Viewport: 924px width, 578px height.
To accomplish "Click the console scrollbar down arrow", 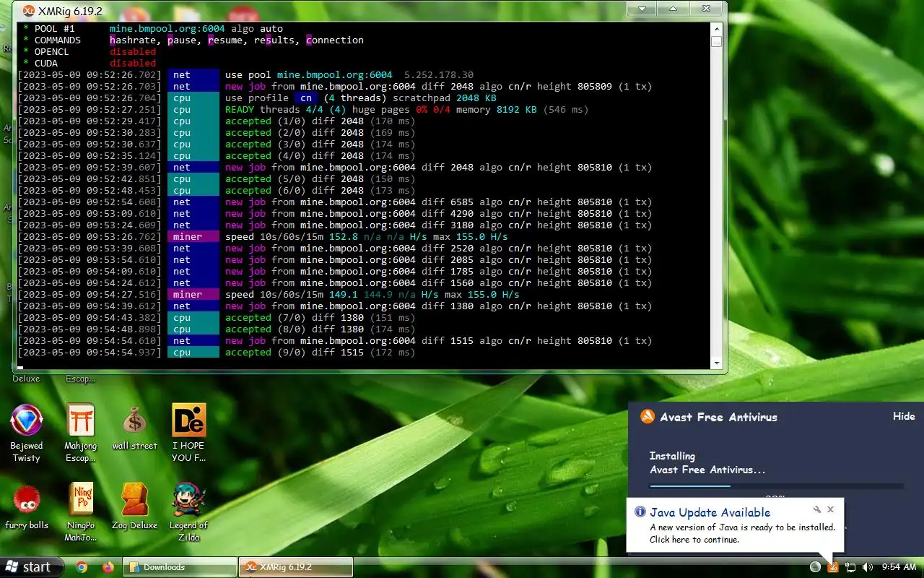I will [x=716, y=363].
